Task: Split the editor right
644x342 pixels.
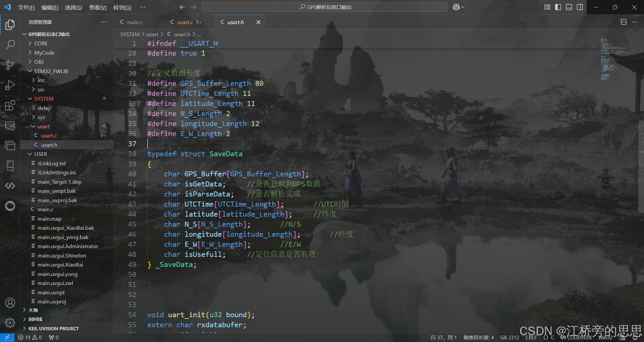Action: (x=624, y=22)
